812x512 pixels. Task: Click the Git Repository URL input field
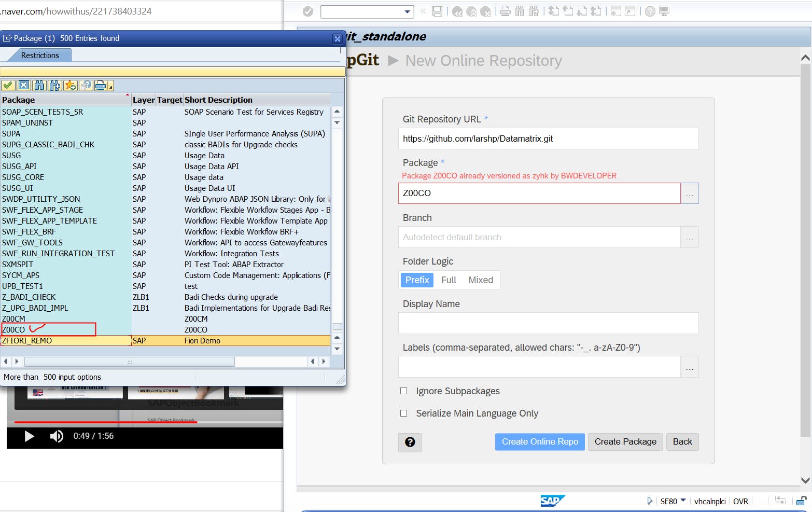[549, 139]
